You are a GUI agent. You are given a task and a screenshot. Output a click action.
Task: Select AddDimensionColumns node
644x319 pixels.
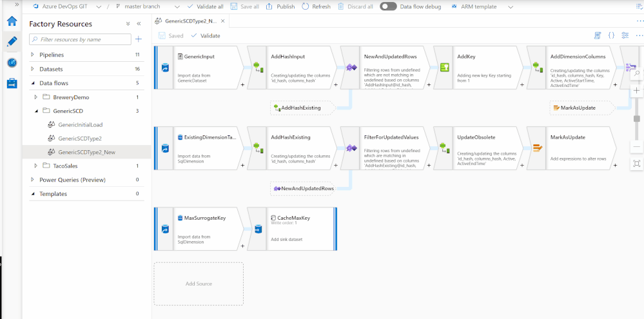(571, 67)
